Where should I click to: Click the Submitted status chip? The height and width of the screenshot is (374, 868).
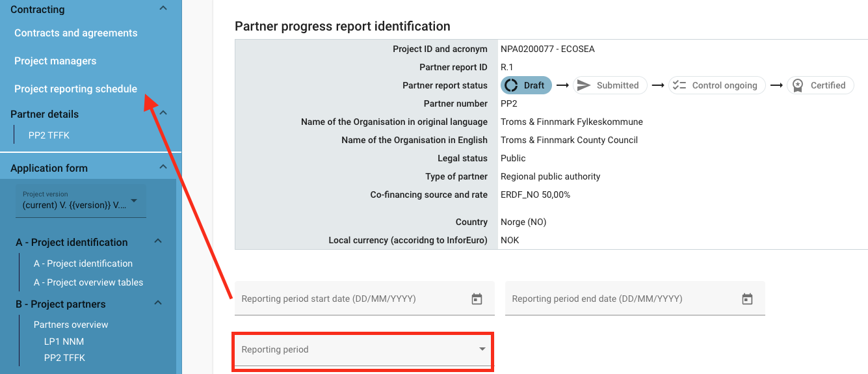point(609,85)
